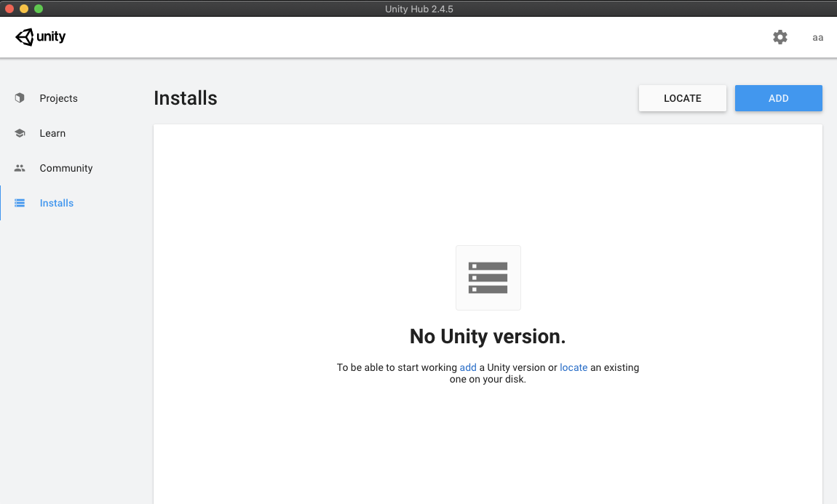The image size is (837, 504).
Task: Open settings with the gear icon
Action: (x=780, y=37)
